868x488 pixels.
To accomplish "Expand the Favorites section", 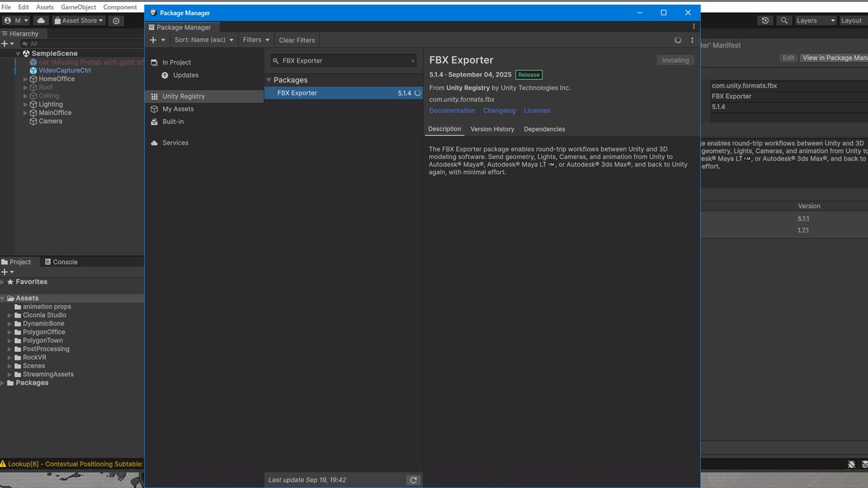I will [3, 282].
